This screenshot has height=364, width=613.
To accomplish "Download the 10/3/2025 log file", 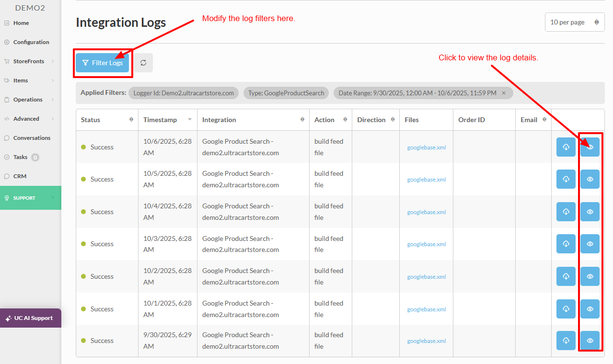I will [x=566, y=244].
